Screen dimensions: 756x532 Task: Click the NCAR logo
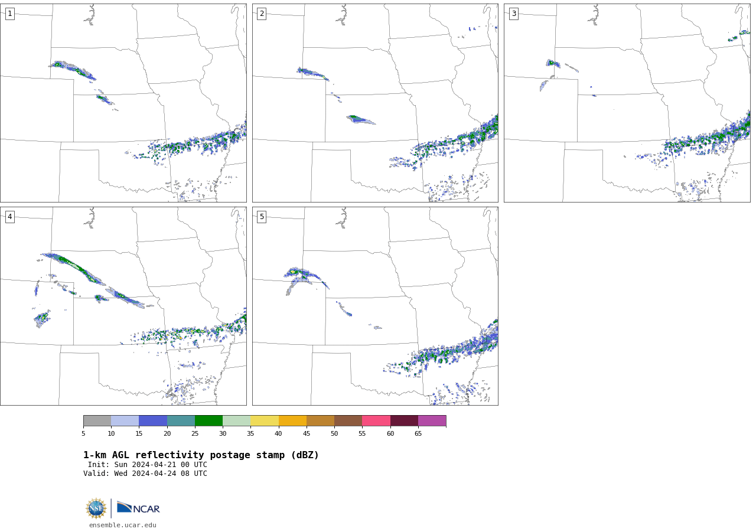(x=138, y=508)
